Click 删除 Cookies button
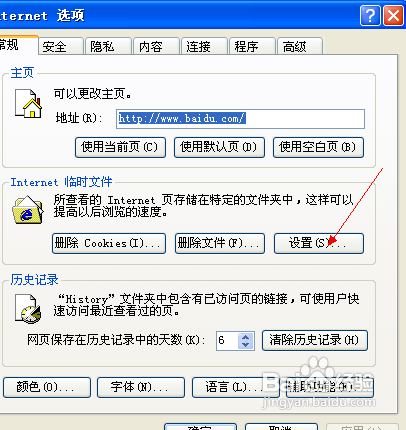This screenshot has width=406, height=430. click(x=109, y=243)
